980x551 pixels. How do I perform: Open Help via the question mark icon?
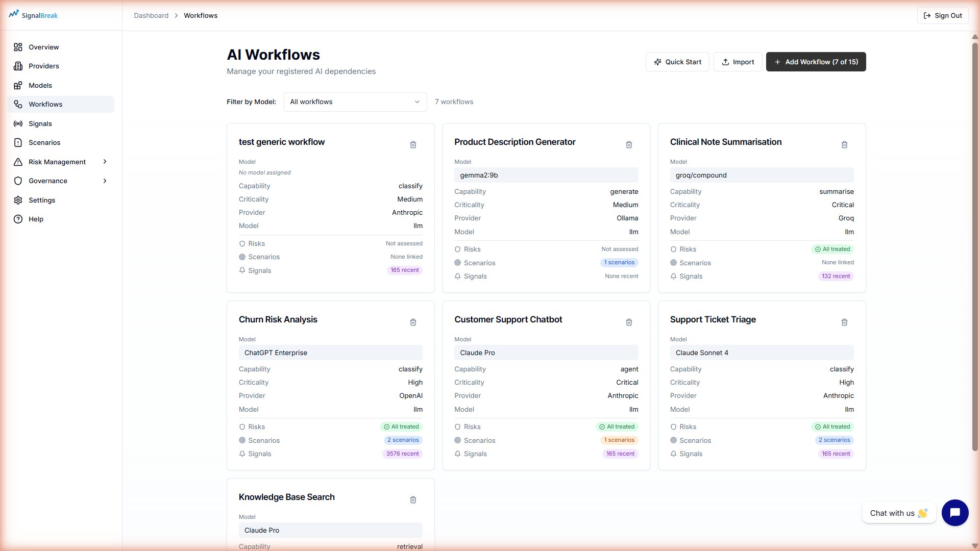pos(18,219)
